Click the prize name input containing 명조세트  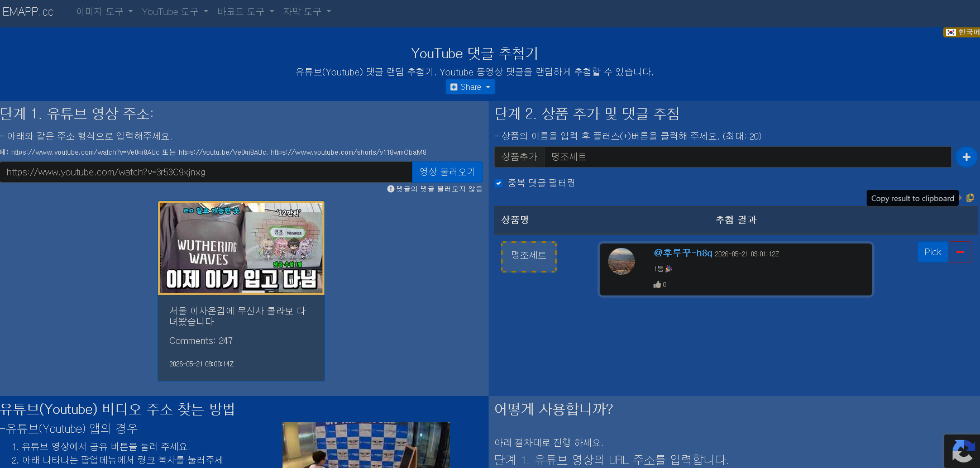point(747,157)
